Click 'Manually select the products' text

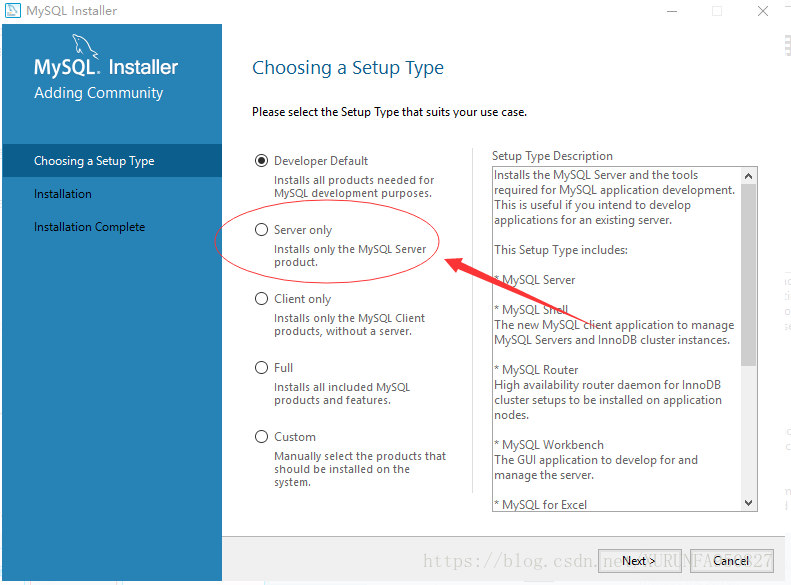click(x=360, y=469)
